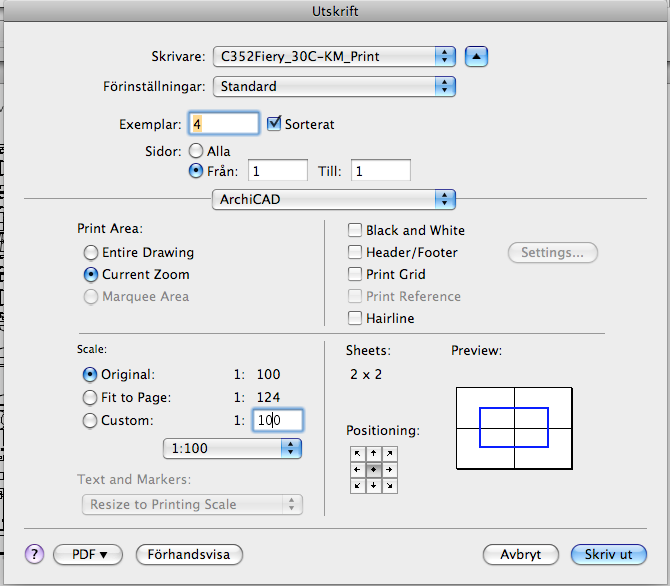Click the top-center positioning arrow
This screenshot has height=586, width=670.
[x=373, y=452]
